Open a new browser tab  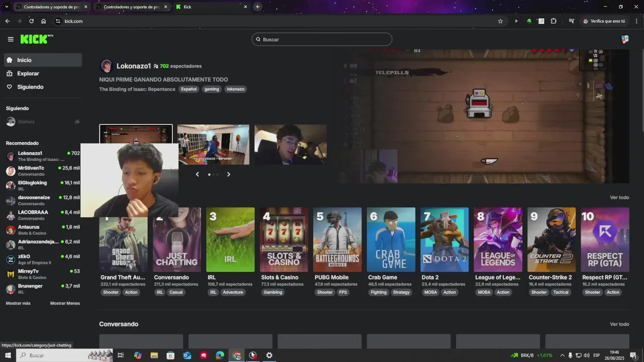258,7
